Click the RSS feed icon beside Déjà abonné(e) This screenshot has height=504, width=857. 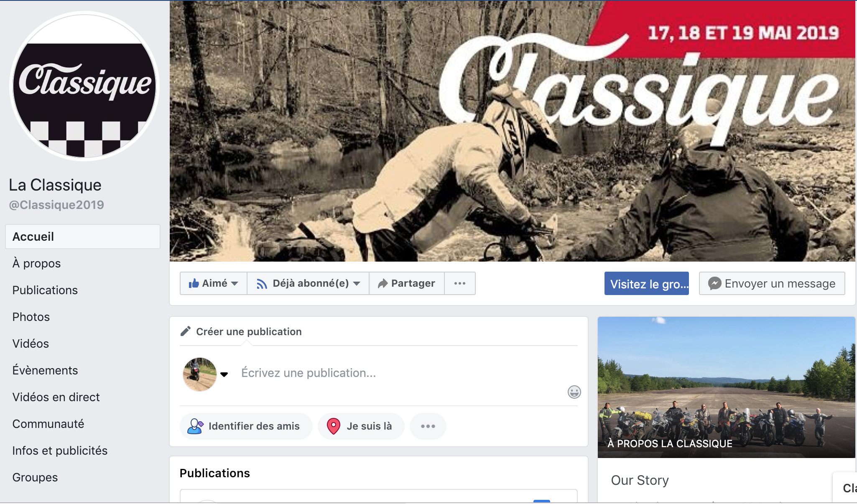coord(262,284)
